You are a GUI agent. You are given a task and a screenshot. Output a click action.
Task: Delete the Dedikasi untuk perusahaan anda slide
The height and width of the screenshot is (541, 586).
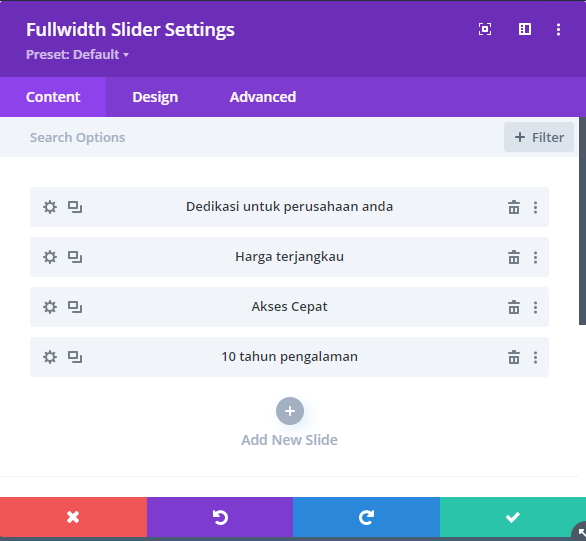pos(514,207)
